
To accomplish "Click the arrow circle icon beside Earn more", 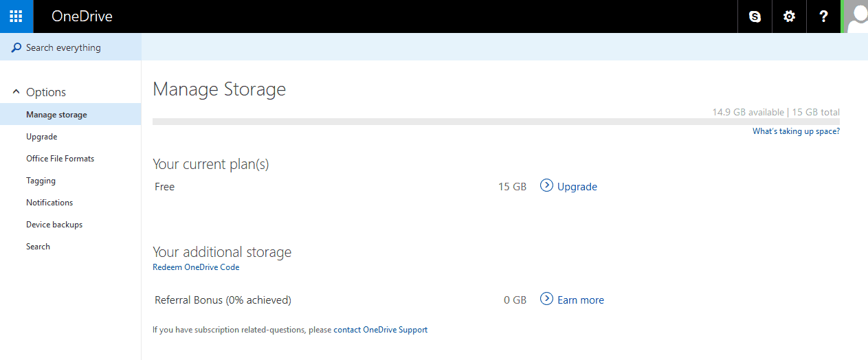I will (546, 299).
